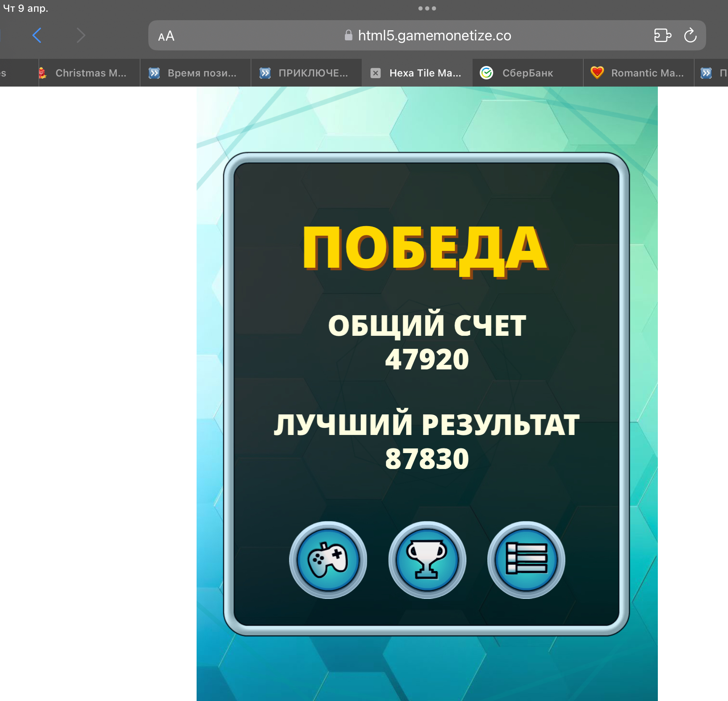Select the gamepad icon to replay the game
Image resolution: width=728 pixels, height=701 pixels.
coord(329,560)
